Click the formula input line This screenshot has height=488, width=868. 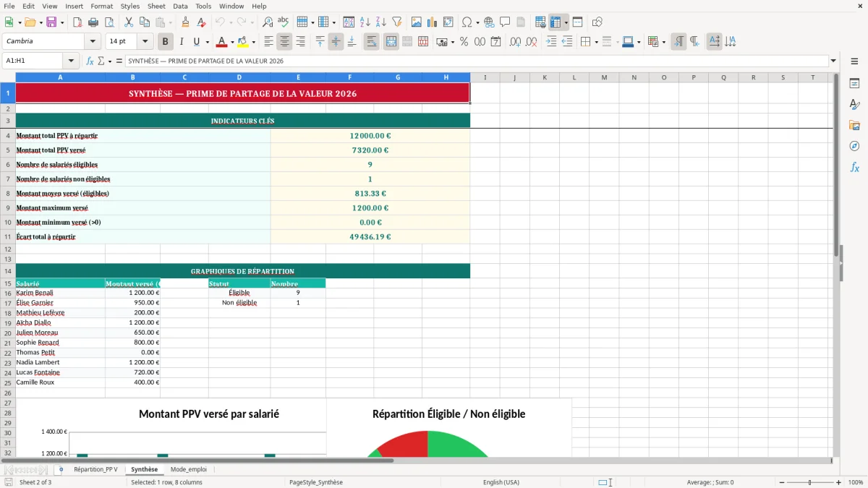(477, 61)
